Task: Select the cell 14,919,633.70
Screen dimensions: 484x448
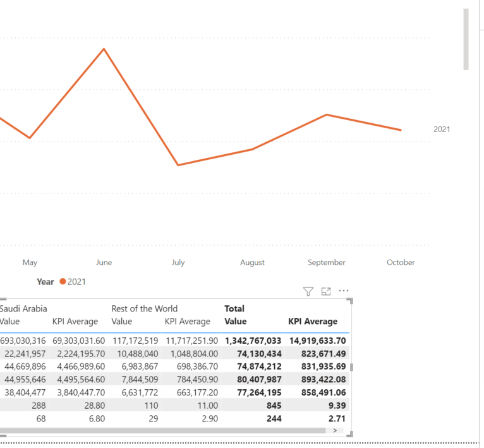Action: (x=318, y=341)
